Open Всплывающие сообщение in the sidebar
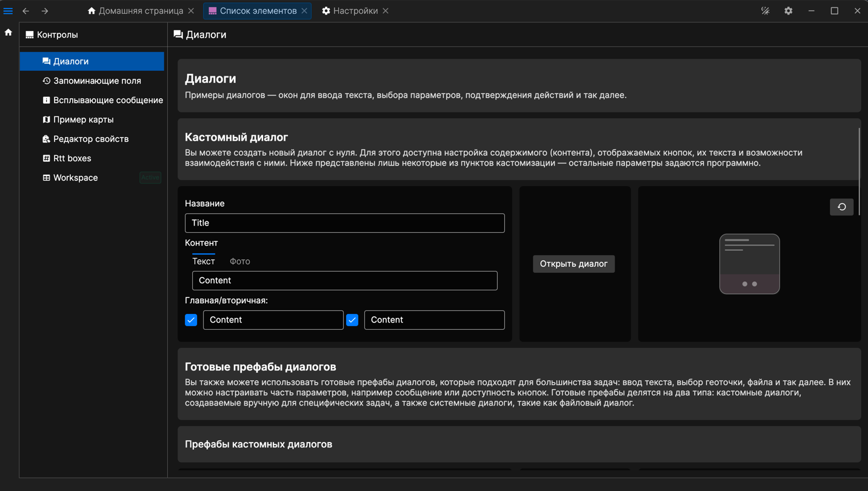This screenshot has height=491, width=868. click(x=92, y=100)
